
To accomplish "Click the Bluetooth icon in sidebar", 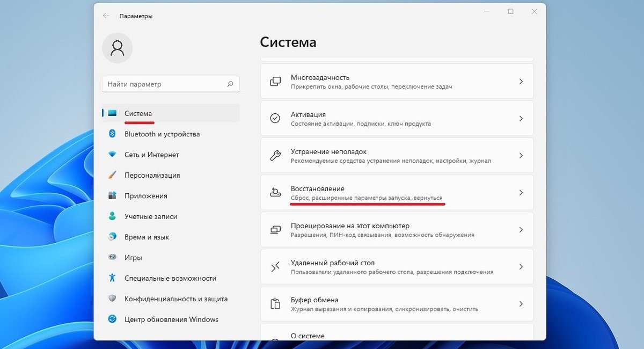I will coord(112,134).
